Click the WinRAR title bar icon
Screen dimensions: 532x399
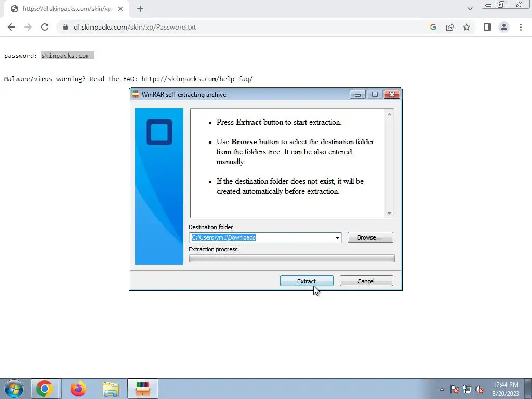(x=136, y=95)
